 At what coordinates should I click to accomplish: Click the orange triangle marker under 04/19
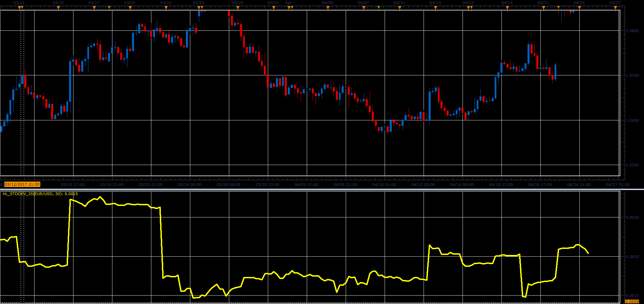pyautogui.click(x=507, y=7)
